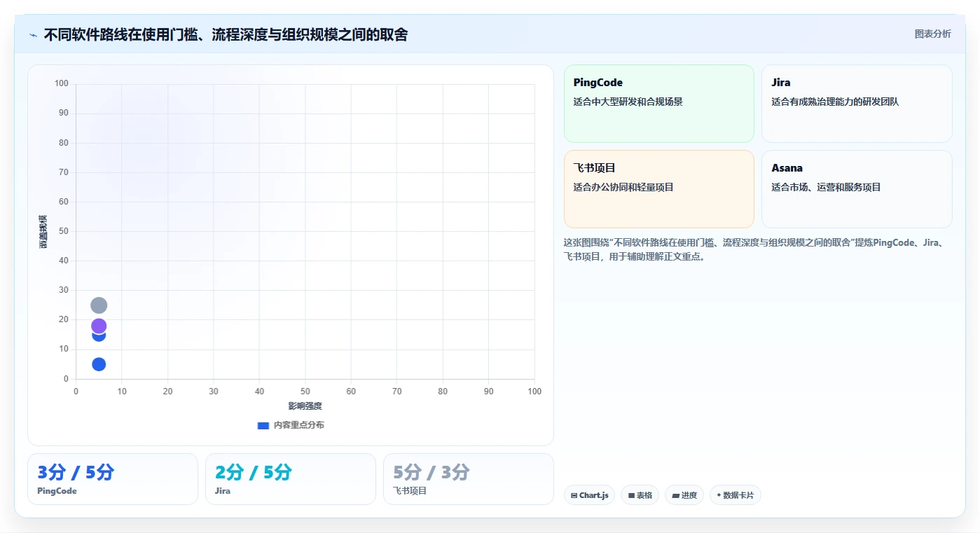Click the 影响强度 x-axis title

pos(305,406)
